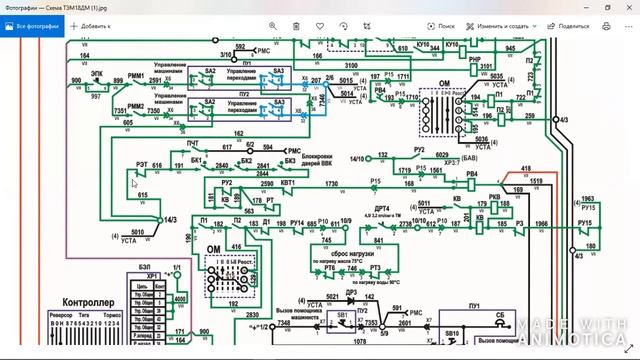The width and height of the screenshot is (640, 360).
Task: Zoom the photo with the magnifier icon
Action: (x=273, y=26)
